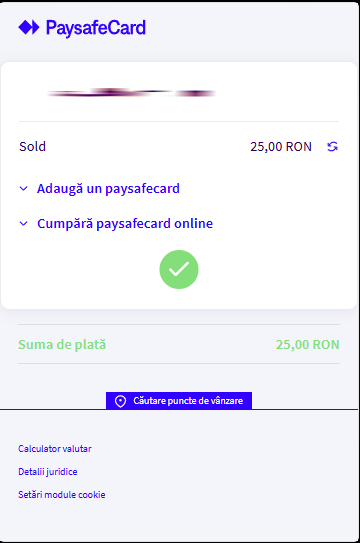
Task: Click Căutare puncte de vânzare button
Action: click(x=179, y=401)
